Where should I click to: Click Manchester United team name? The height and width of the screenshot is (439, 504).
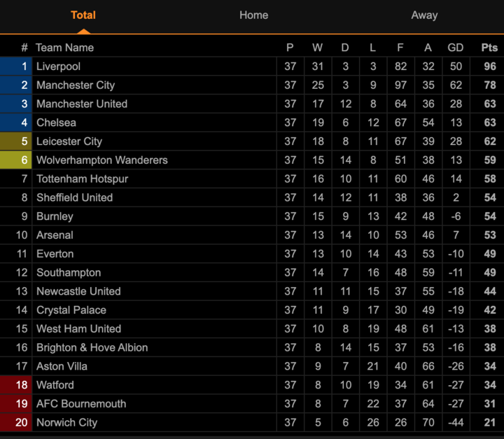[x=82, y=104]
